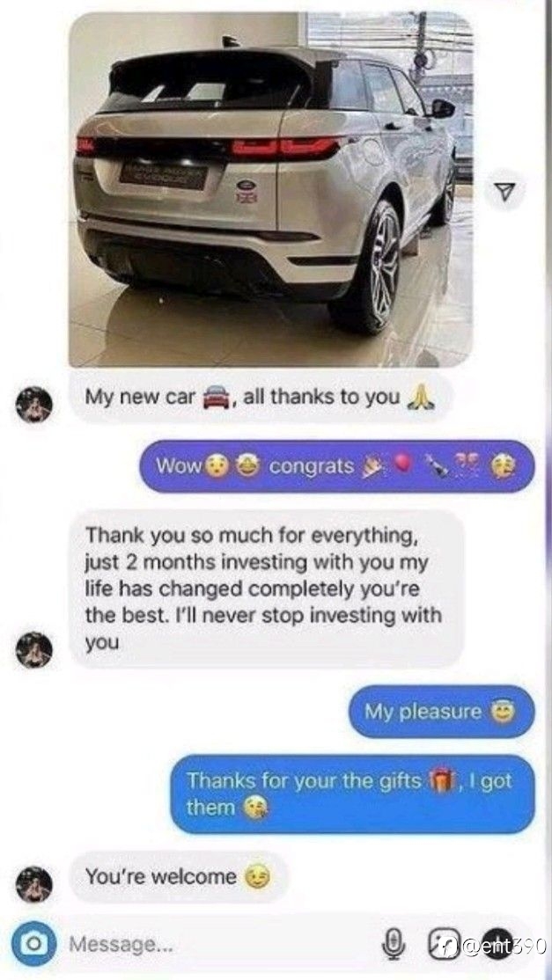The width and height of the screenshot is (552, 980).
Task: Tap profile avatar beside "You're welcome" message
Action: tap(33, 884)
